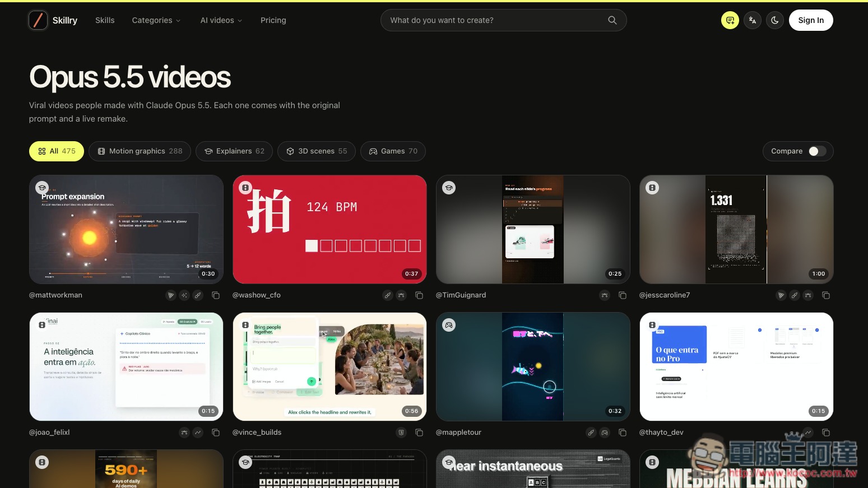
Task: Open the @thayto_dev author link
Action: click(x=662, y=433)
